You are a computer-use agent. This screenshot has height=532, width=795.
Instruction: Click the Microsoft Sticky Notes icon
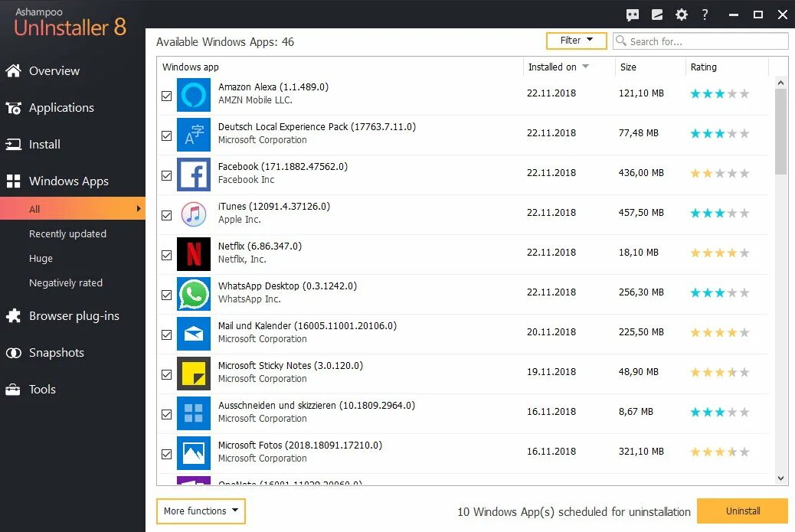(194, 374)
